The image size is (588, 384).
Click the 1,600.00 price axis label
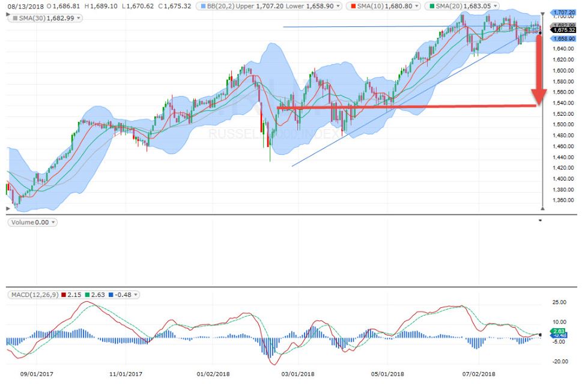click(563, 70)
